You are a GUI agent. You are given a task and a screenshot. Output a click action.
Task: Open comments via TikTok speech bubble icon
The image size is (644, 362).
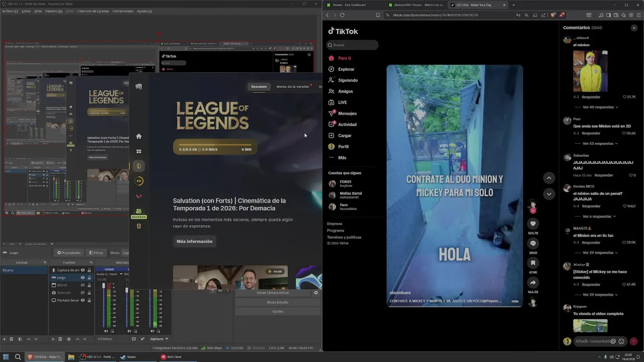[x=533, y=243]
